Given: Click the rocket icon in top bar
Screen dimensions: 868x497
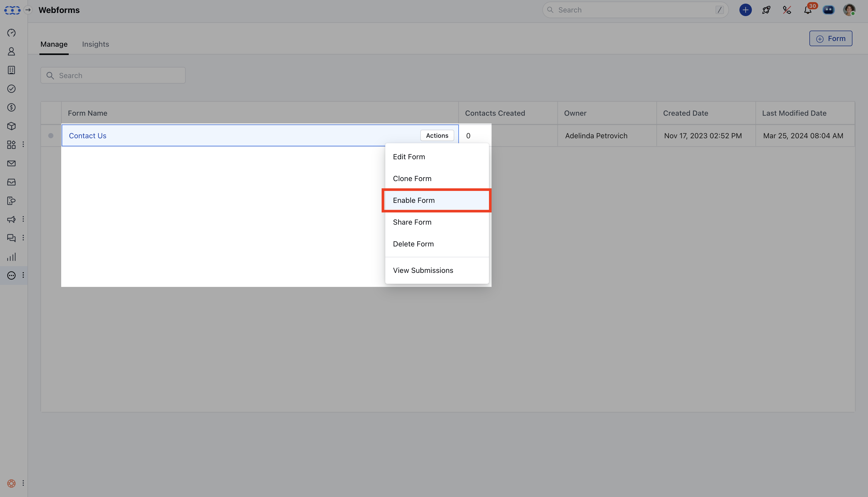Looking at the screenshot, I should pyautogui.click(x=766, y=10).
